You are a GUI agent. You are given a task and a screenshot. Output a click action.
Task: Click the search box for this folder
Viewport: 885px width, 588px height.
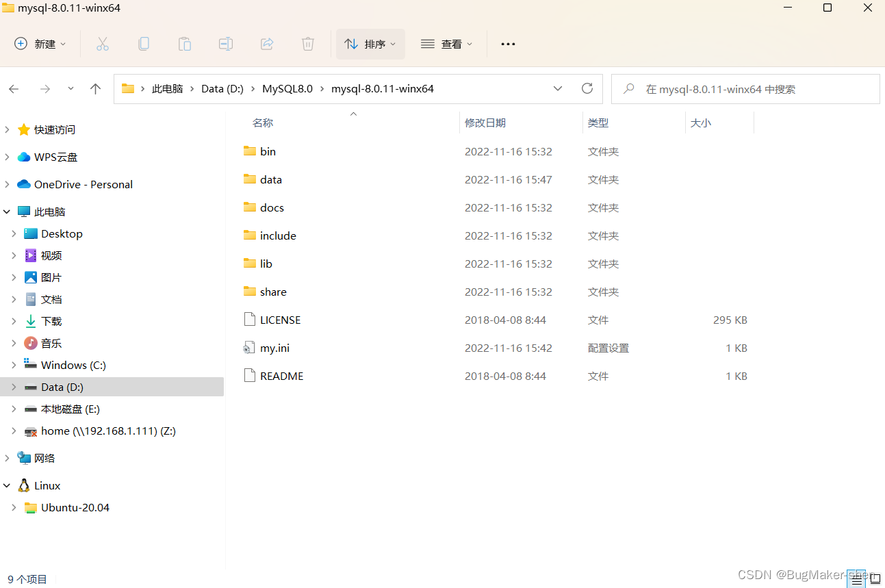(x=745, y=89)
